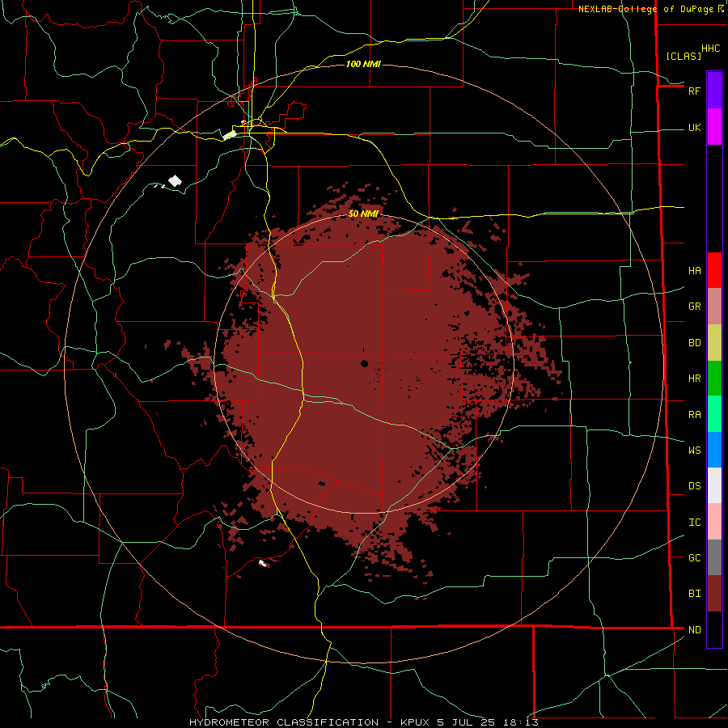Click the GC legend label
This screenshot has height=728, width=728.
694,558
